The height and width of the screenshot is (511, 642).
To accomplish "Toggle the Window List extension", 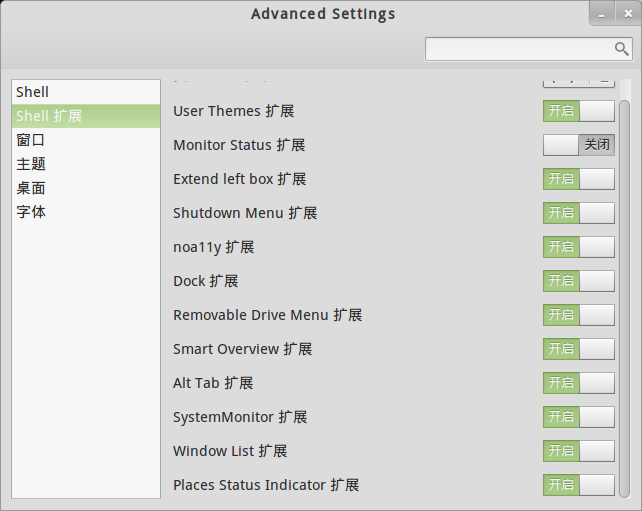I will coord(578,451).
